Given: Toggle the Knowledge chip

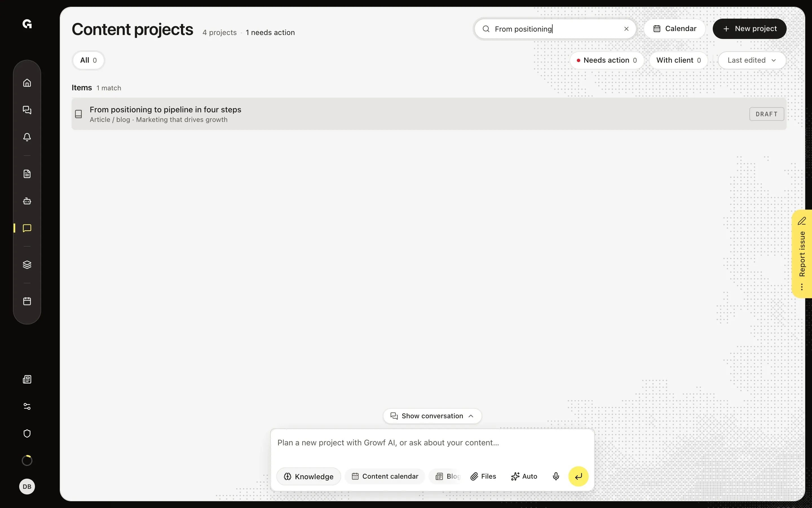Looking at the screenshot, I should tap(309, 476).
